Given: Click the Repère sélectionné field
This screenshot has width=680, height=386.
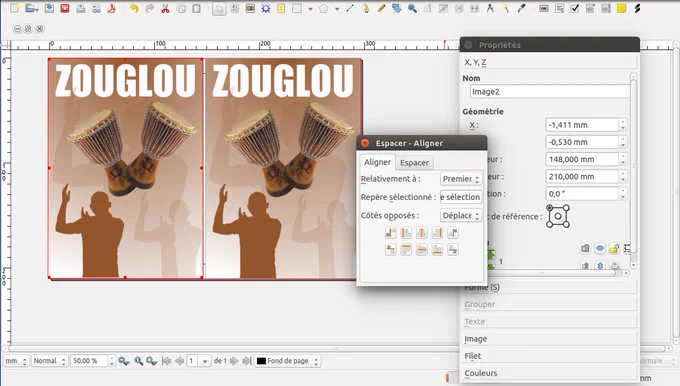Looking at the screenshot, I should point(461,197).
